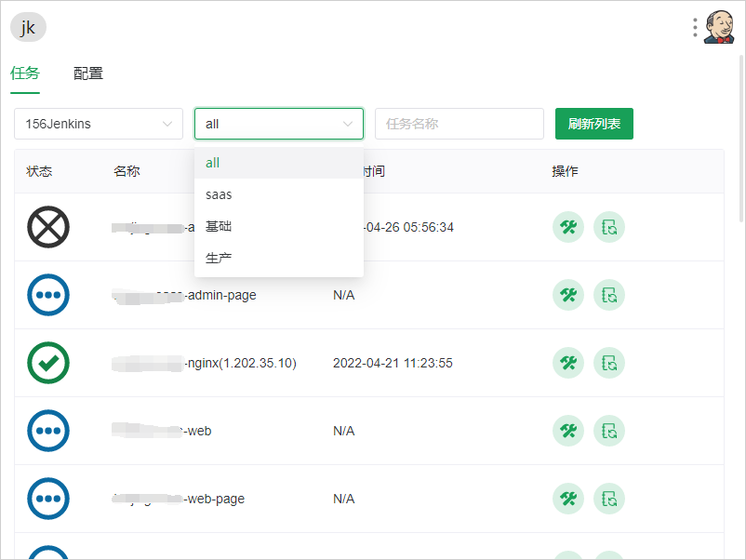Click log history icon for -web row
Screen dimensions: 746x560
click(x=609, y=431)
